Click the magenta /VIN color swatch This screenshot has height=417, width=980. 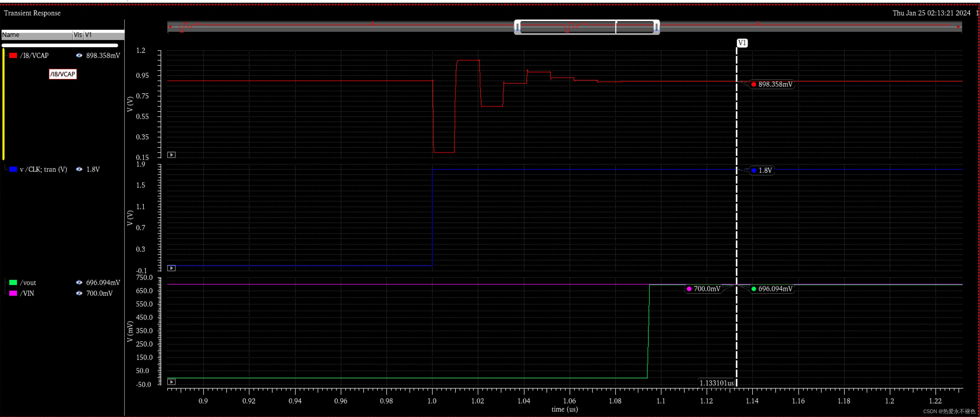pos(13,294)
